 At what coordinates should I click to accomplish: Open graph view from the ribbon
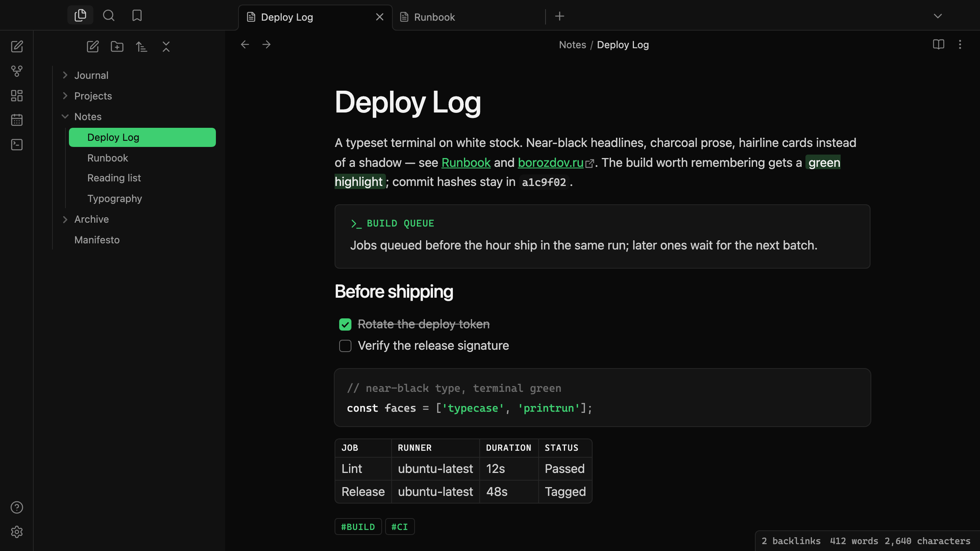[x=17, y=71]
